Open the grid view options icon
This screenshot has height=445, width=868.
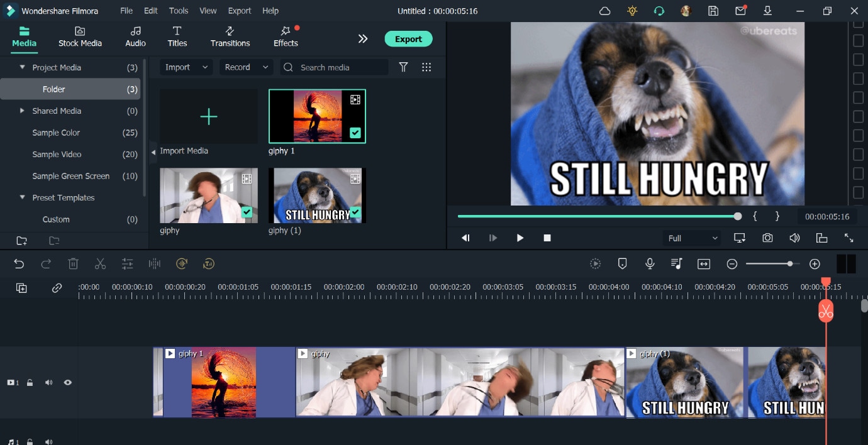tap(426, 67)
